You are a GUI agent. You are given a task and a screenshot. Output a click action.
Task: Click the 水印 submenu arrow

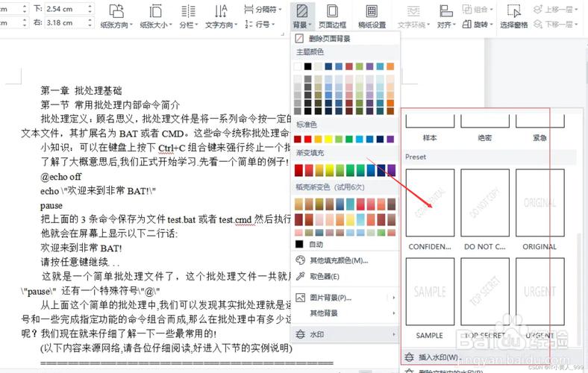point(393,334)
